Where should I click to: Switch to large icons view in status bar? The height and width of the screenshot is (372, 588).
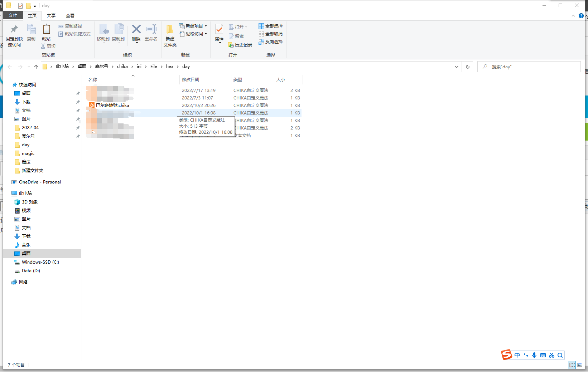(x=580, y=365)
